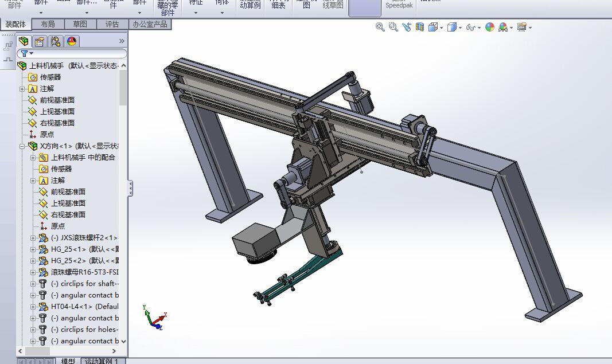Click the 动算例 ribbon button

(250, 5)
